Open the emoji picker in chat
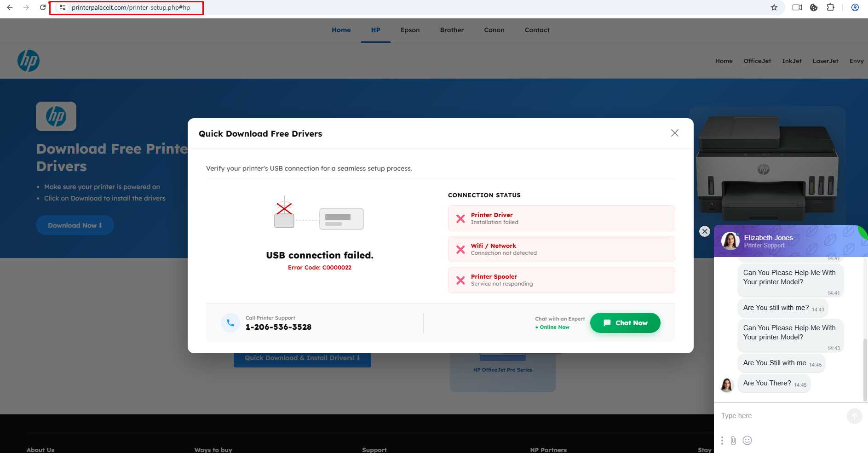Viewport: 868px width, 453px height. (x=747, y=441)
